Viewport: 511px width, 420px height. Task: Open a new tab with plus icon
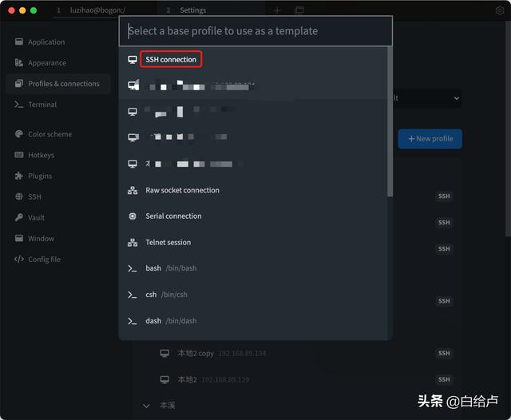277,10
